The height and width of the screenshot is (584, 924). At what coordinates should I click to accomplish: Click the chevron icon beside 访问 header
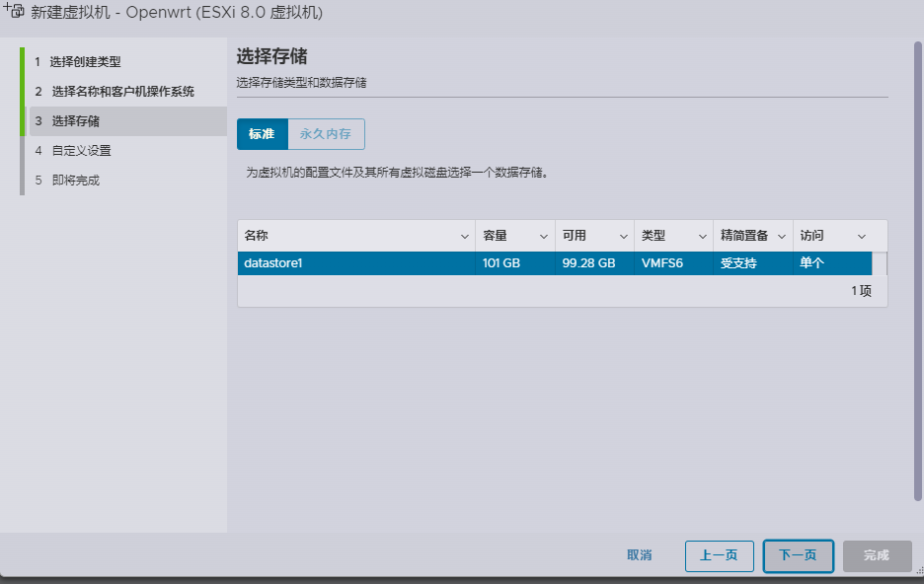point(861,237)
